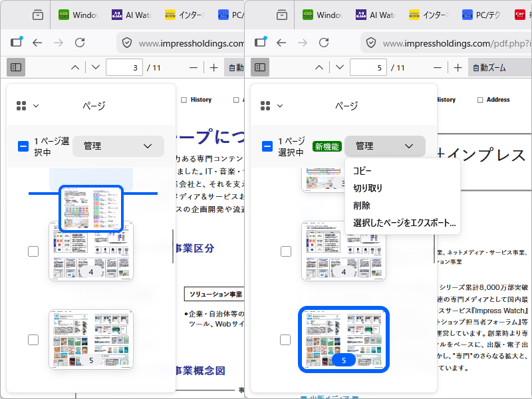532x399 pixels.
Task: Toggle the sidebar panel in the left window
Action: 16,67
